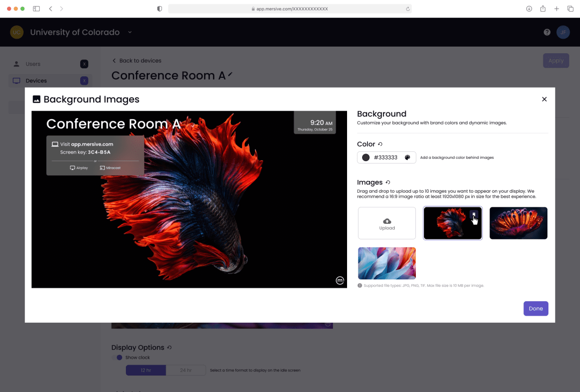Click the Safari share icon
Viewport: 580px width, 392px height.
(543, 9)
